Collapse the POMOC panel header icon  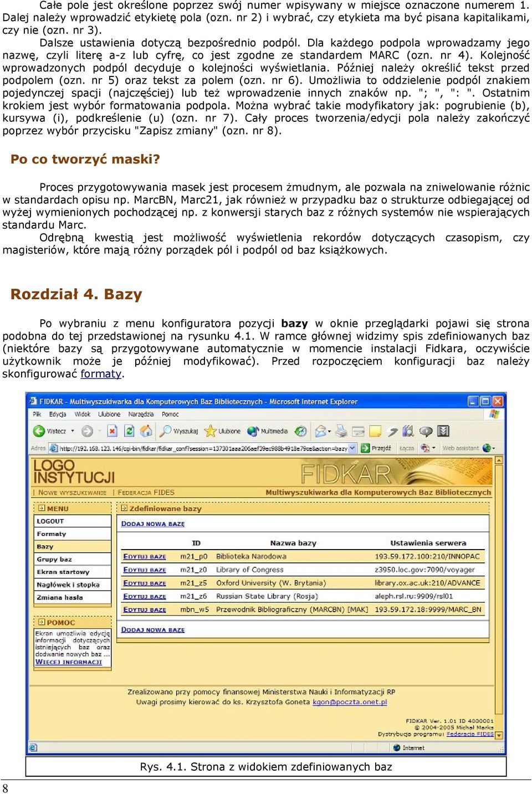tap(41, 622)
